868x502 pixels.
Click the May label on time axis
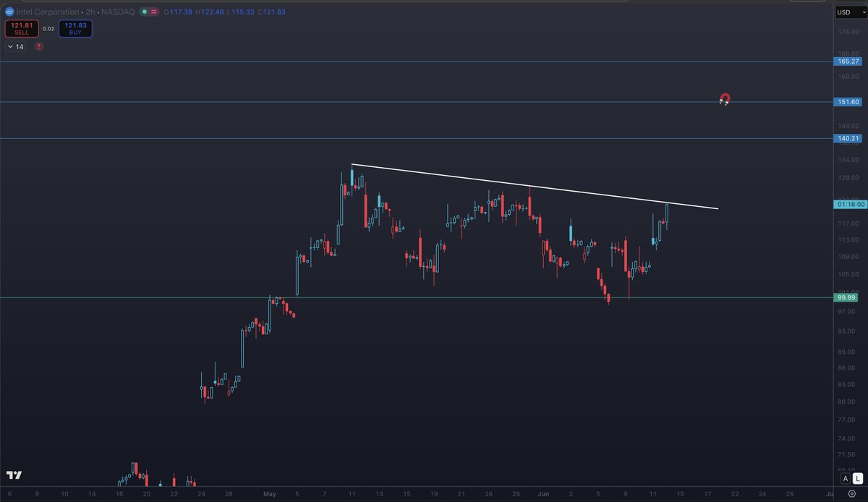tap(270, 495)
